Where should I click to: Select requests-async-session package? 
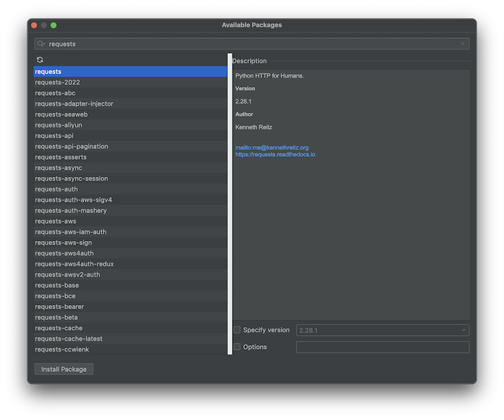(130, 178)
